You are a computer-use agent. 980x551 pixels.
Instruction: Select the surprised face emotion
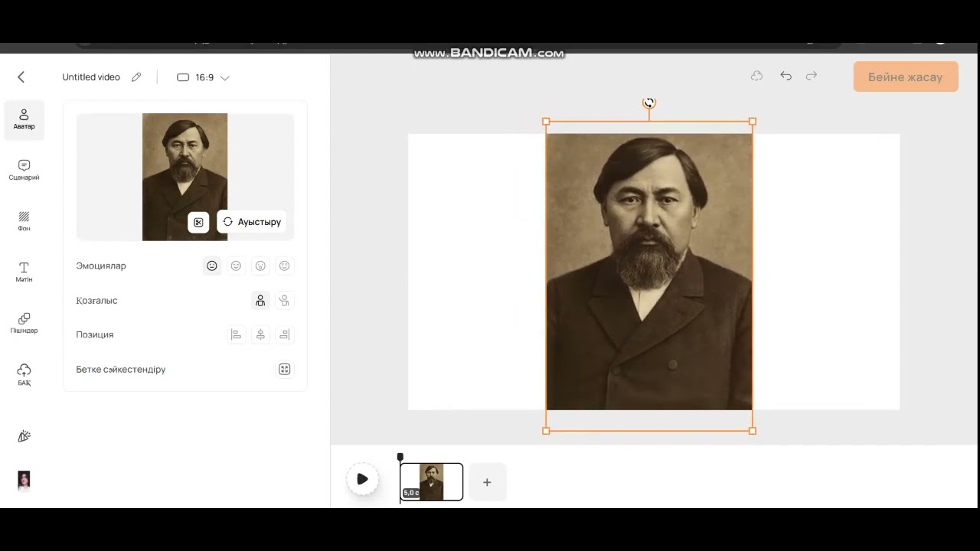(x=260, y=266)
